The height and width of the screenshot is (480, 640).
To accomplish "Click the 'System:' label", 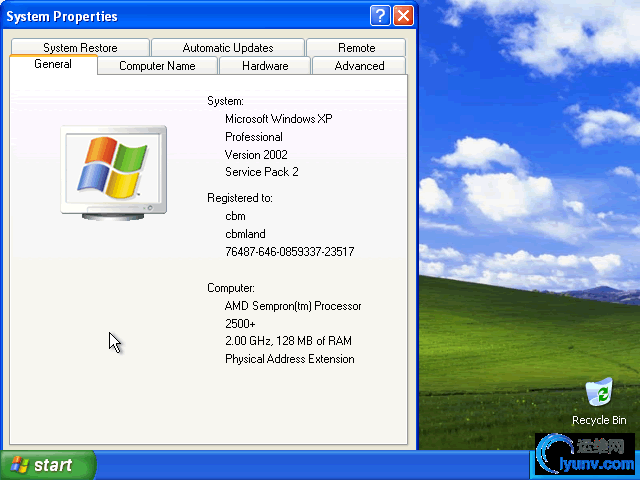I will coord(225,101).
